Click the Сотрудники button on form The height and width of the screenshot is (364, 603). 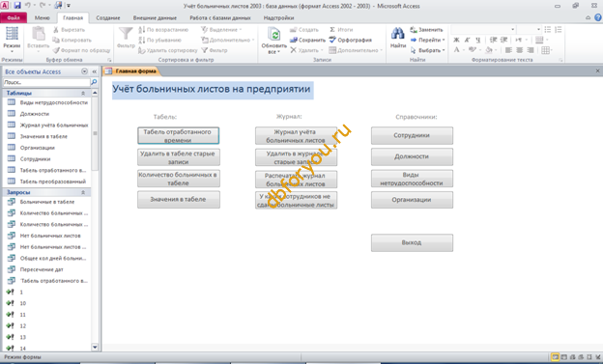click(x=412, y=136)
